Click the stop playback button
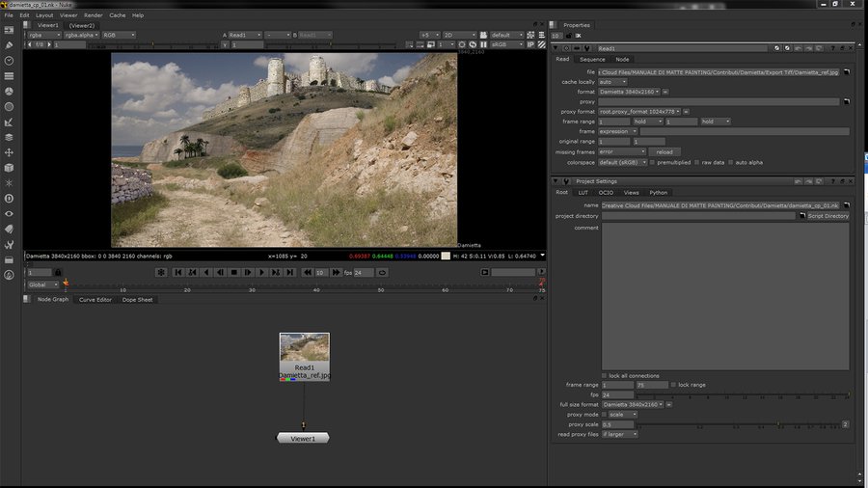Image resolution: width=868 pixels, height=488 pixels. pyautogui.click(x=233, y=273)
